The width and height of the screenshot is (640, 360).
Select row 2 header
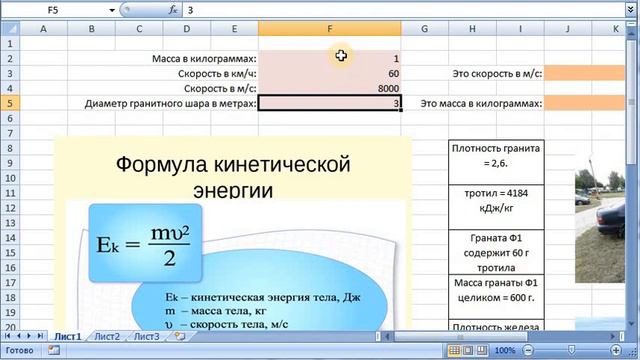tap(10, 58)
